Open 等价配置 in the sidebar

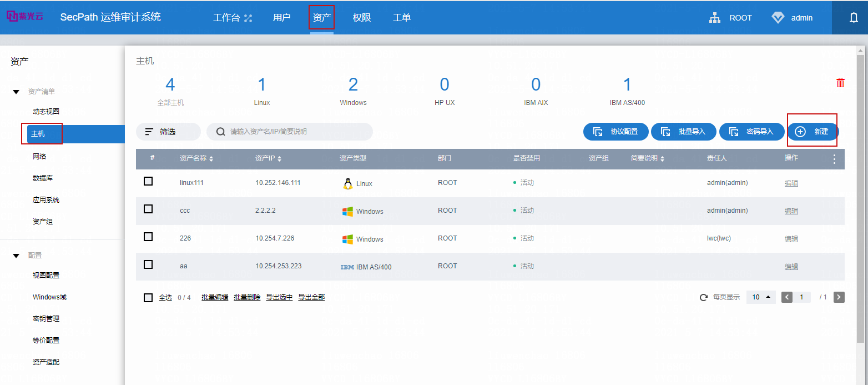click(x=46, y=341)
